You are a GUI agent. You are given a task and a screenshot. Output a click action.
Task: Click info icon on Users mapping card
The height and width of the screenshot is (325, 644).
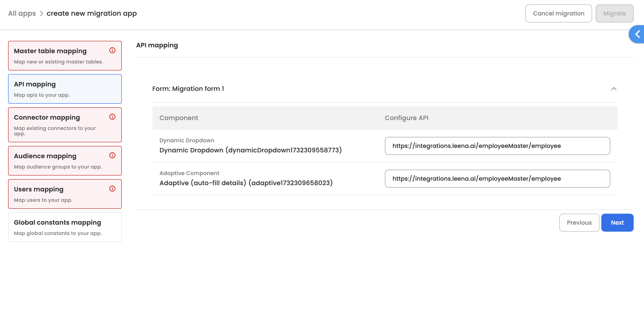112,189
